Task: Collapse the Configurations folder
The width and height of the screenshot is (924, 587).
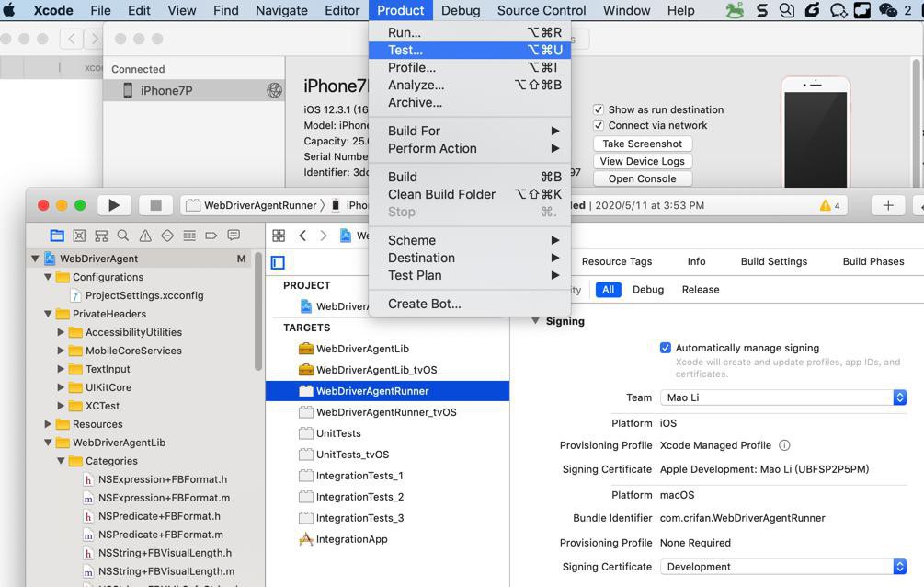Action: click(x=49, y=277)
